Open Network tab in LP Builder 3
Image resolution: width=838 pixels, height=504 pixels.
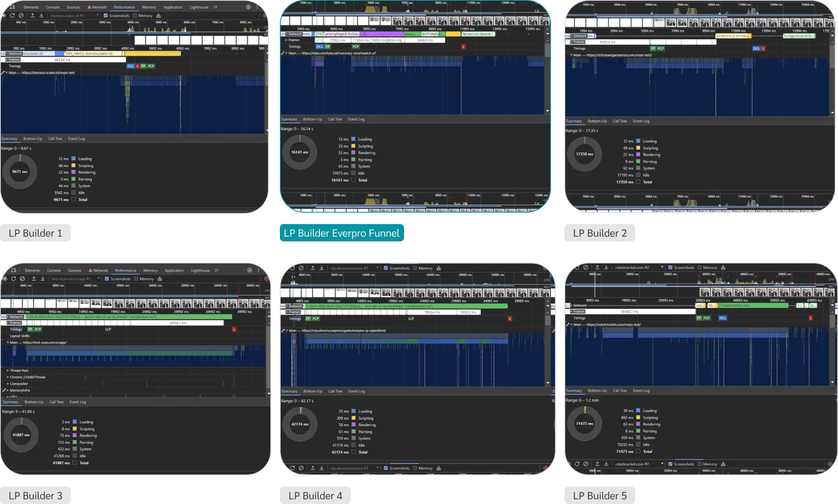(x=98, y=270)
